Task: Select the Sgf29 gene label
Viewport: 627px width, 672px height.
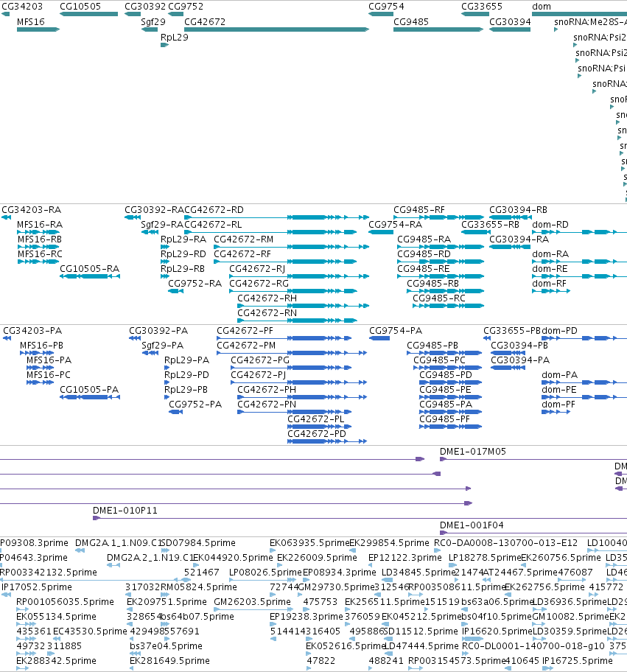Action: 153,22
